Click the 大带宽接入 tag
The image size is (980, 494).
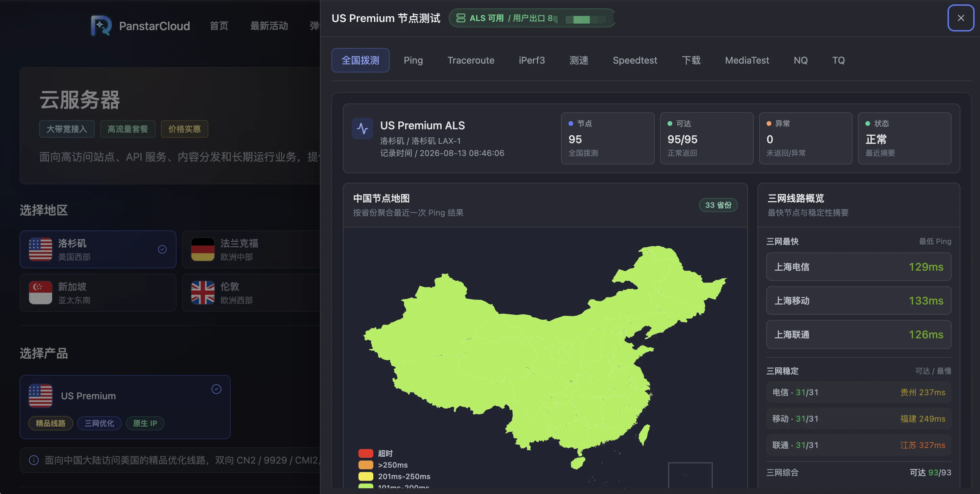(67, 129)
